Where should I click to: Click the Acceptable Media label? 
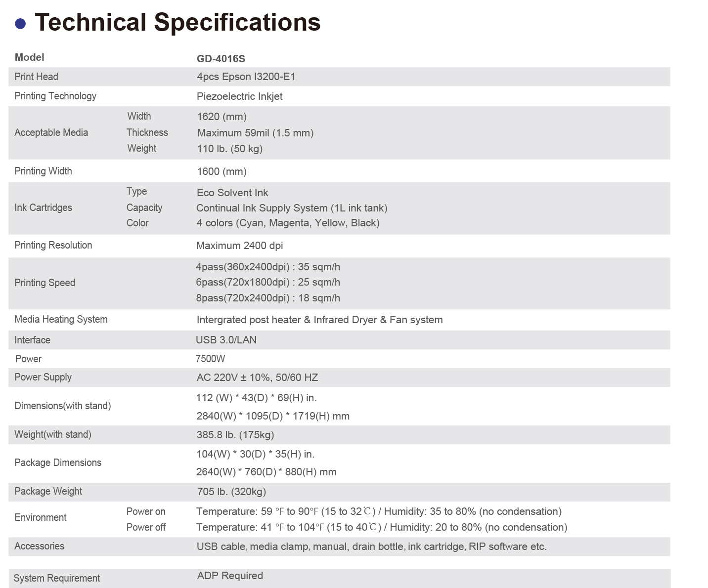click(x=51, y=132)
